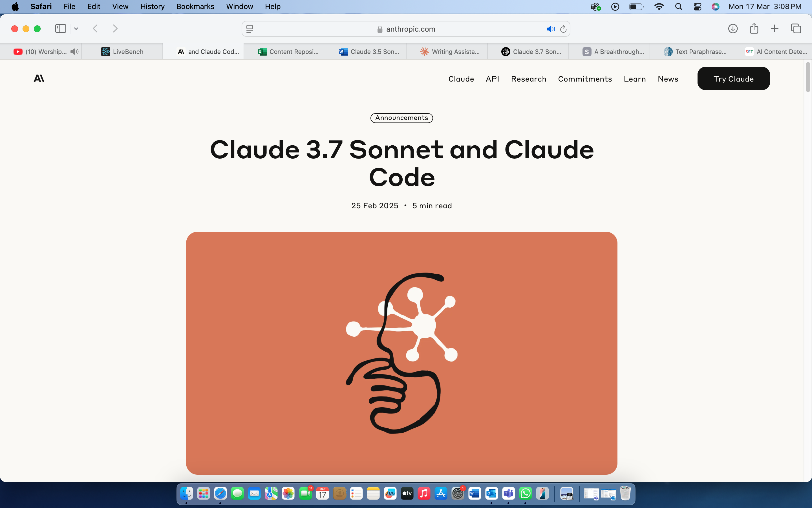Image resolution: width=812 pixels, height=508 pixels.
Task: Click the page vertical scrollbar thumb
Action: (x=808, y=77)
